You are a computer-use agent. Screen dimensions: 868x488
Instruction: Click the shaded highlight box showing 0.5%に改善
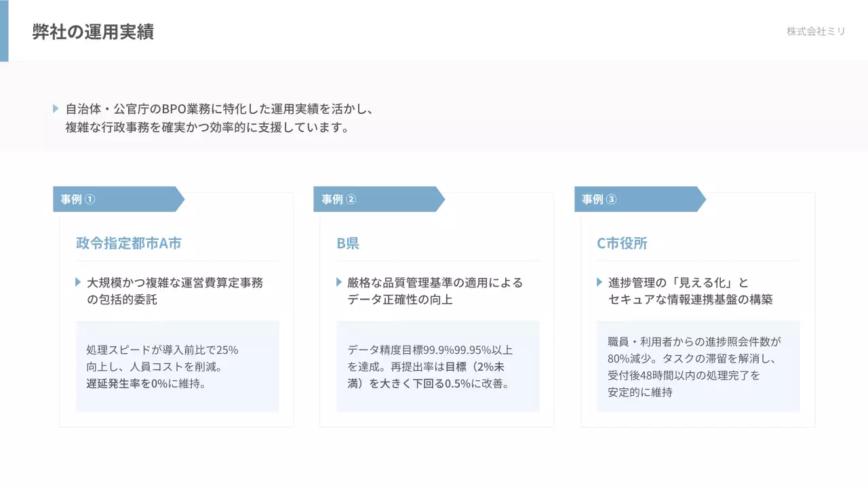click(438, 366)
